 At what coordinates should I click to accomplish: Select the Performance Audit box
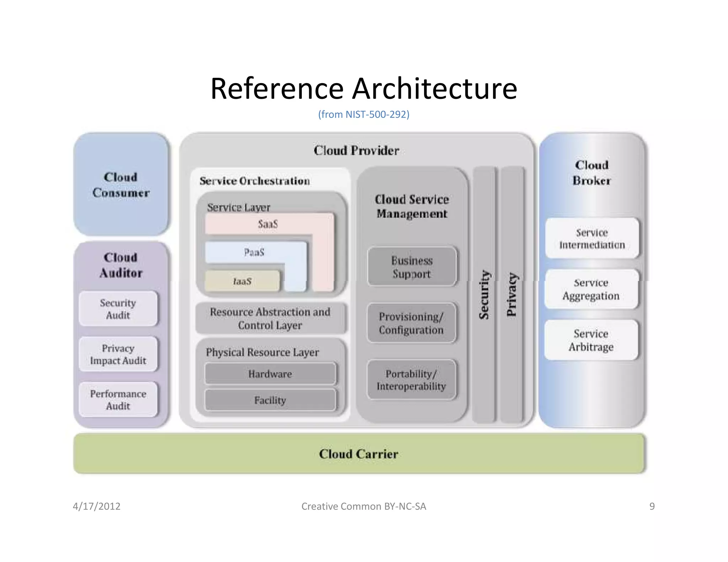(118, 400)
